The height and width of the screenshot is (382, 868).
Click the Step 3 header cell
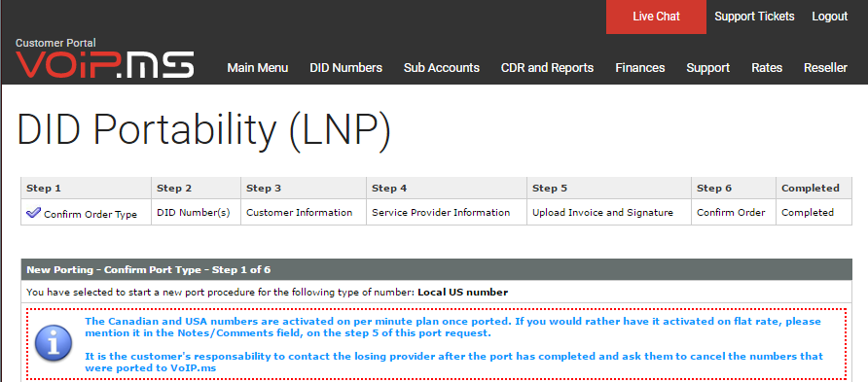(x=304, y=188)
